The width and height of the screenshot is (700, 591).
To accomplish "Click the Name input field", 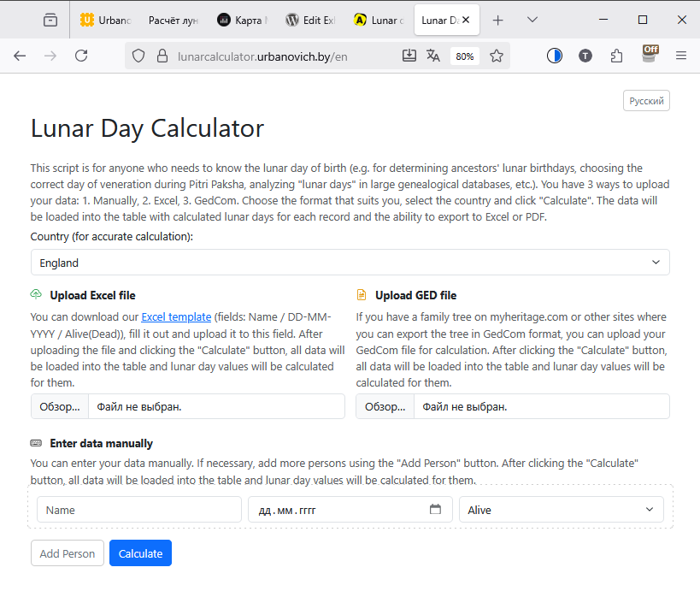I will 139,510.
